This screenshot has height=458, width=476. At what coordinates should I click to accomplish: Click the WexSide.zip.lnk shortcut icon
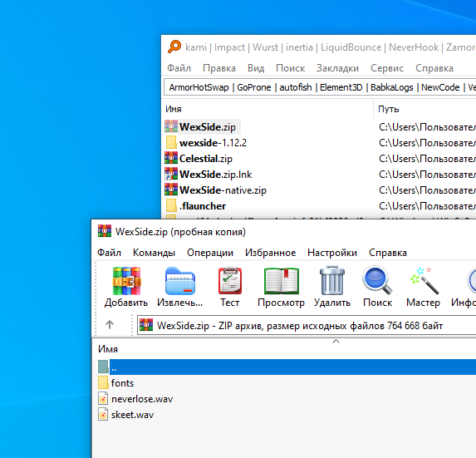pyautogui.click(x=171, y=174)
